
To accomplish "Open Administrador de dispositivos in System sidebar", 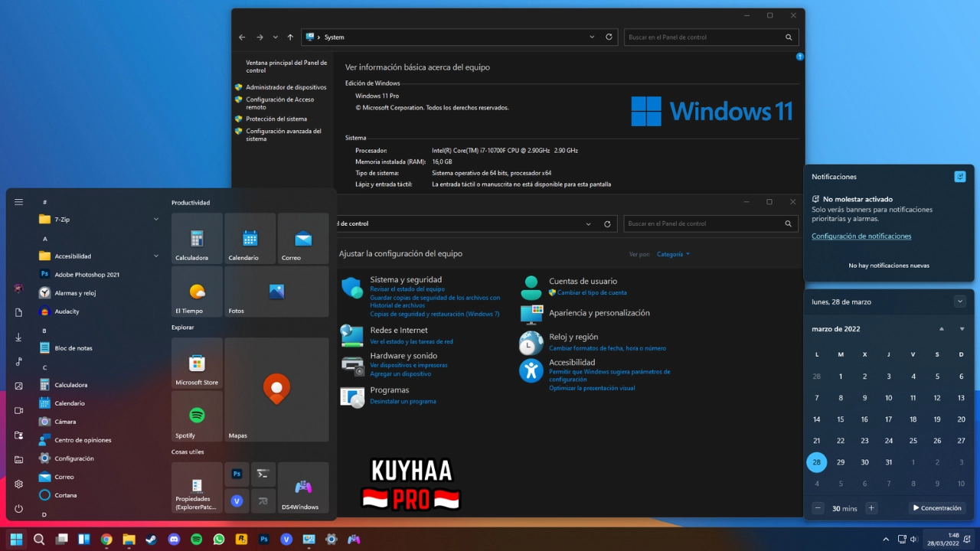I will pyautogui.click(x=286, y=87).
